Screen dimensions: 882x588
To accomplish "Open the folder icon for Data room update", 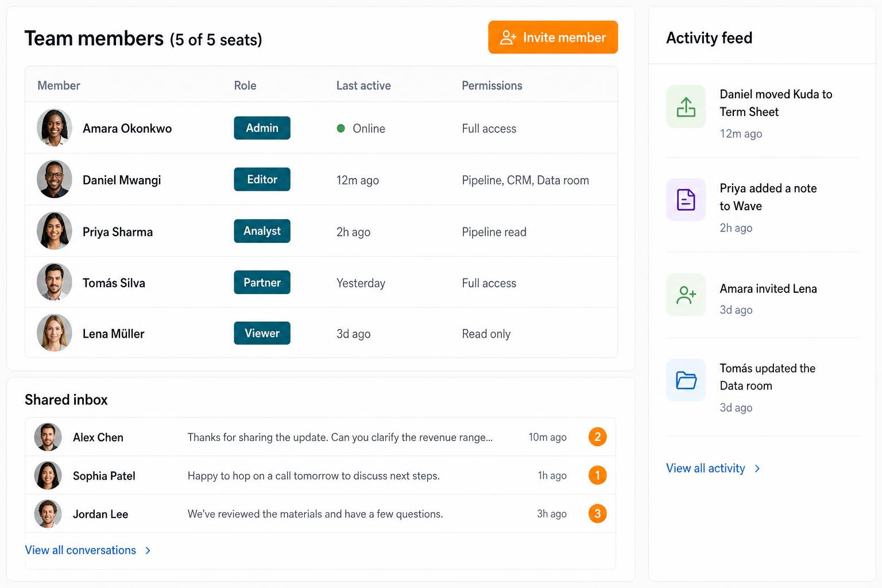I will (686, 380).
